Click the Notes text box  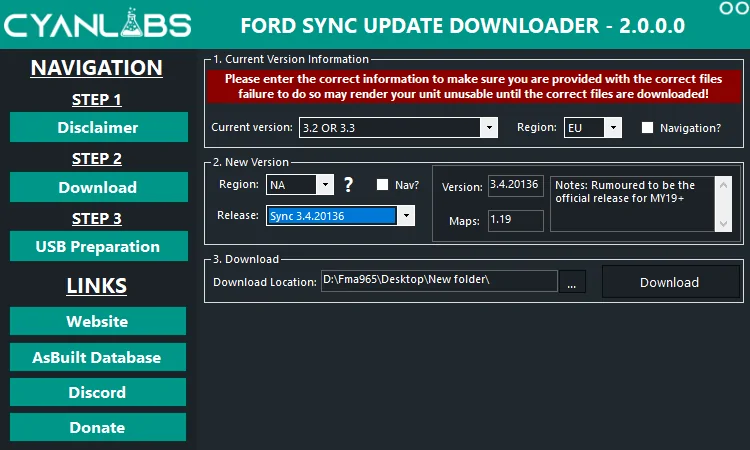pos(632,204)
